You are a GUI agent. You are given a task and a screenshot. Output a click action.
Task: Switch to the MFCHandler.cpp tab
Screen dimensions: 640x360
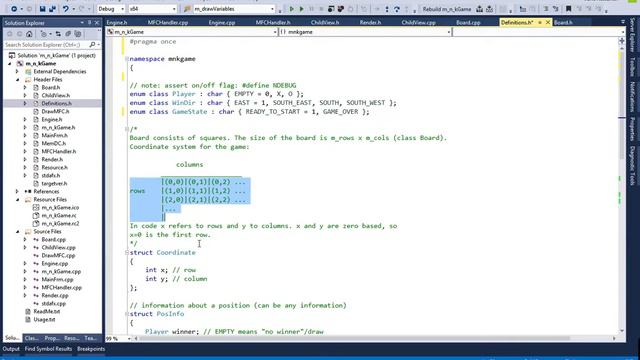(168, 22)
